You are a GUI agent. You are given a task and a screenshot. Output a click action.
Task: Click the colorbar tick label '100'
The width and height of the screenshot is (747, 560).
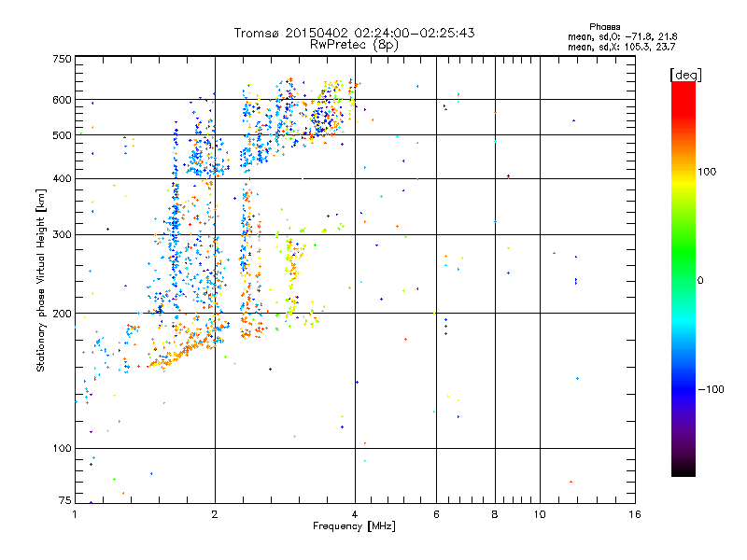(707, 172)
